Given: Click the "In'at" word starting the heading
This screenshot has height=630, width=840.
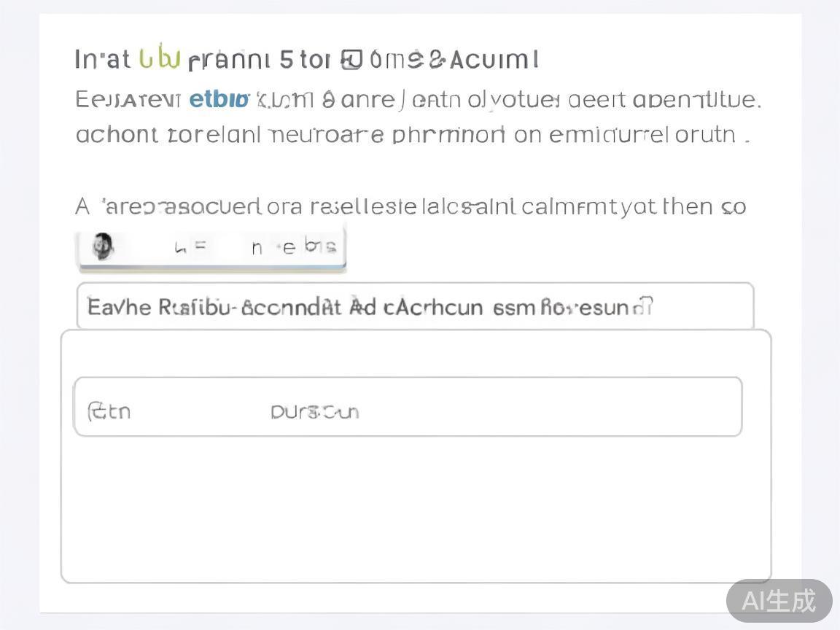Looking at the screenshot, I should click(x=102, y=60).
